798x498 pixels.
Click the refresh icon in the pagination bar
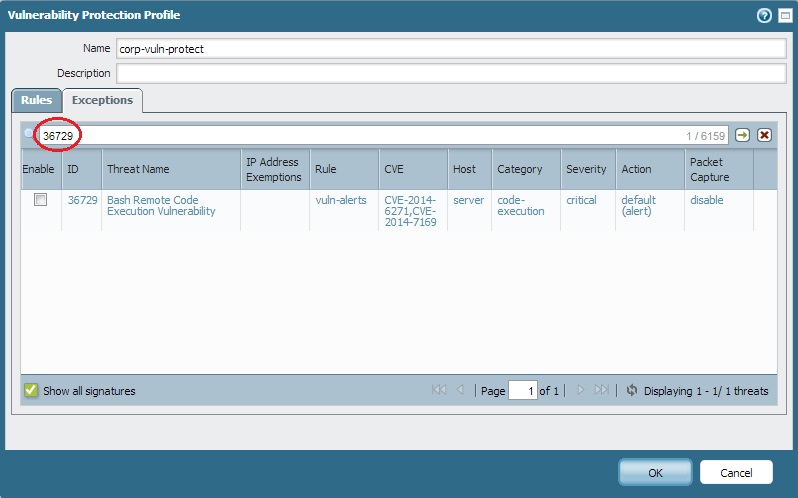click(x=632, y=390)
